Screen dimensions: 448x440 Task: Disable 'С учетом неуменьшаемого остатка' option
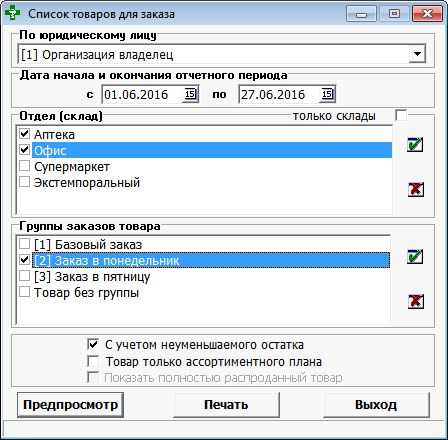[x=93, y=344]
